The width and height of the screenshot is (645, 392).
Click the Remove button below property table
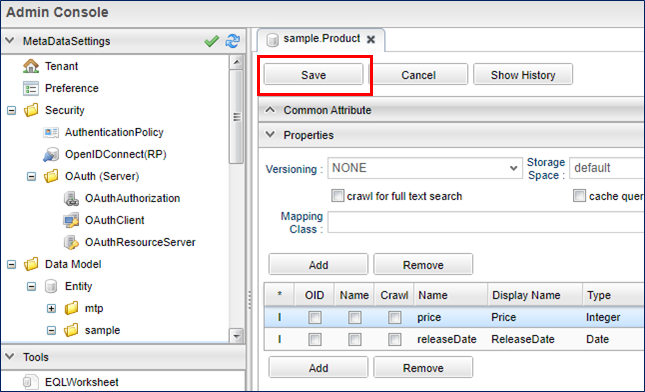[423, 367]
